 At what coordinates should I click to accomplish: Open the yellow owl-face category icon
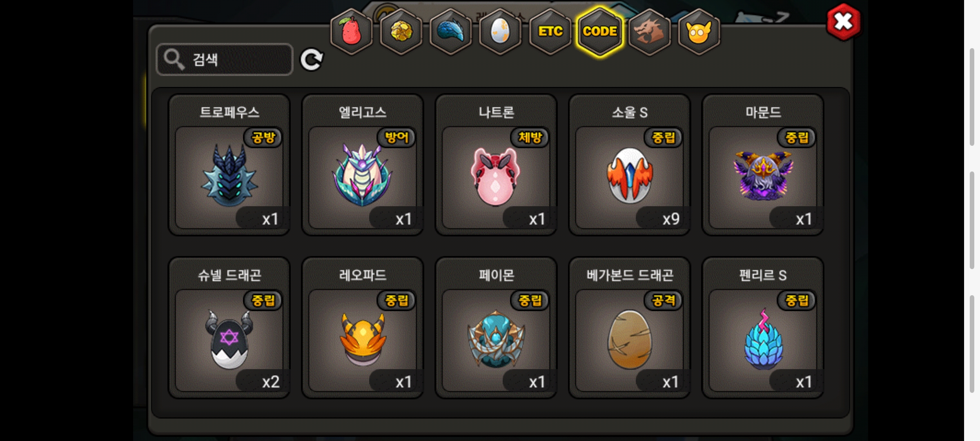[x=699, y=31]
